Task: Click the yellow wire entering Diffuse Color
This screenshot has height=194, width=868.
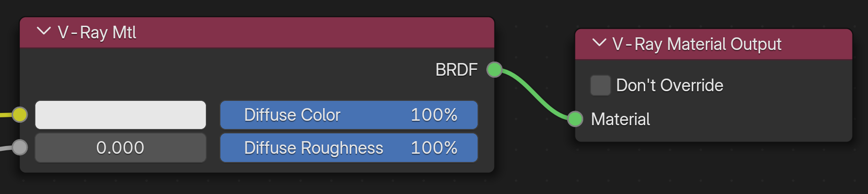Action: 5,115
